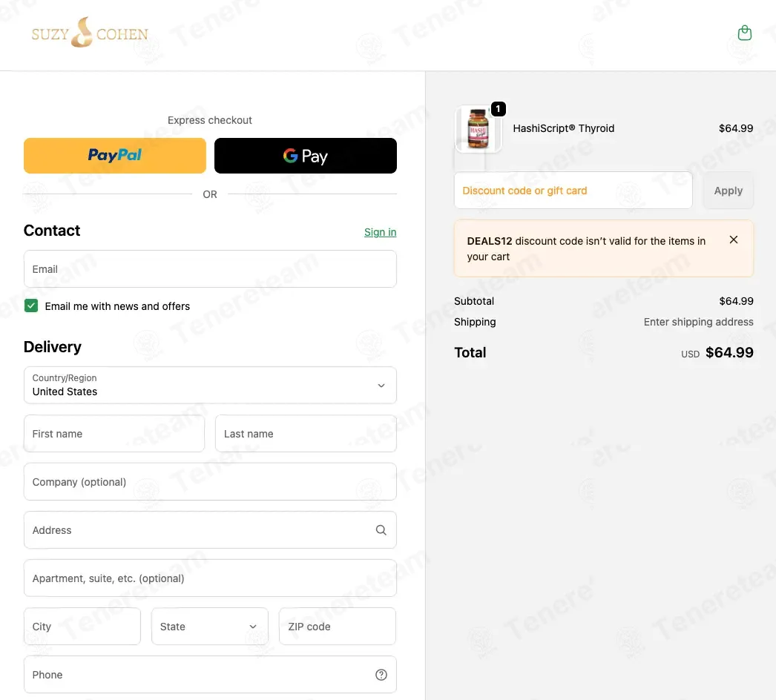The height and width of the screenshot is (700, 776).
Task: Click the phone field help question icon
Action: tap(381, 675)
